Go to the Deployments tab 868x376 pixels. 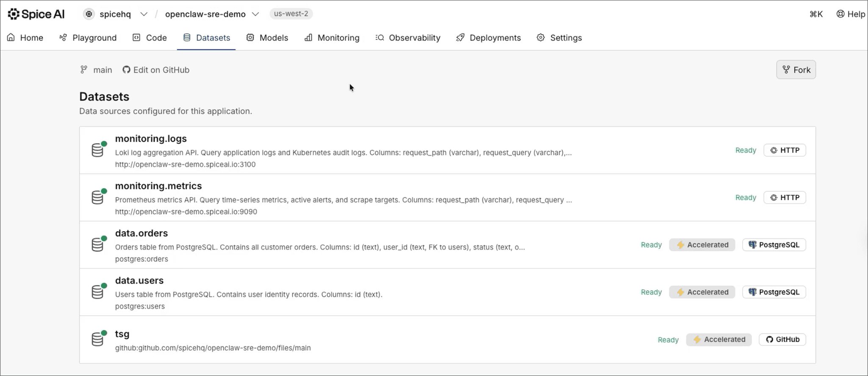(488, 38)
